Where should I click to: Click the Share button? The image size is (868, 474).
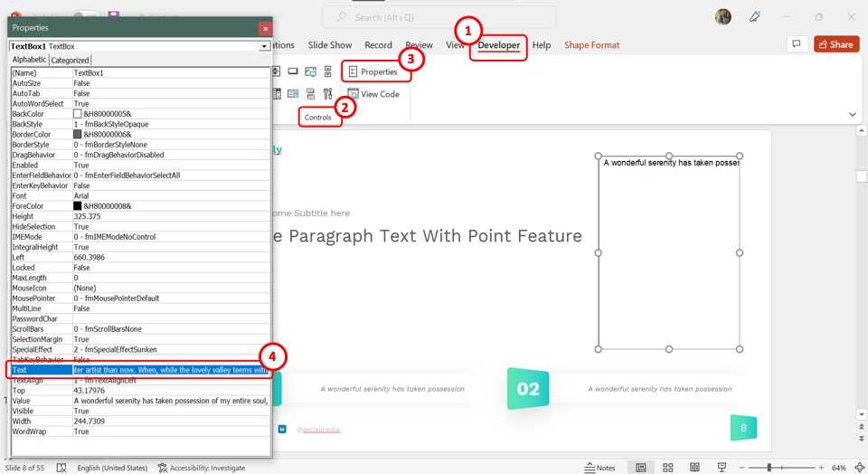point(835,44)
